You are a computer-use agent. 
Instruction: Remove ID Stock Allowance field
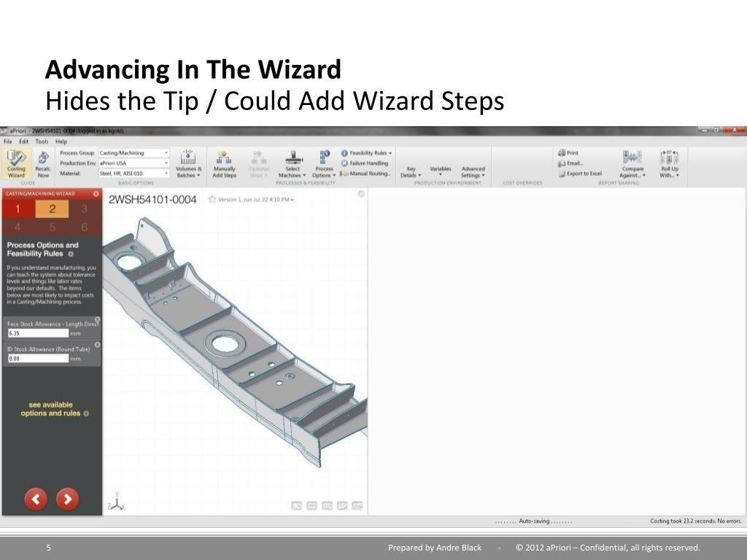[97, 345]
